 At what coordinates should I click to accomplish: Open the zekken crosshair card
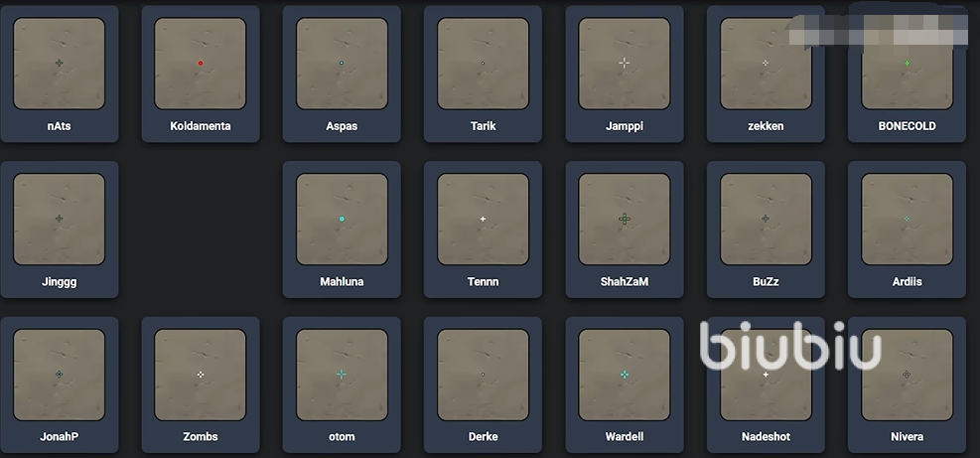coord(766,74)
